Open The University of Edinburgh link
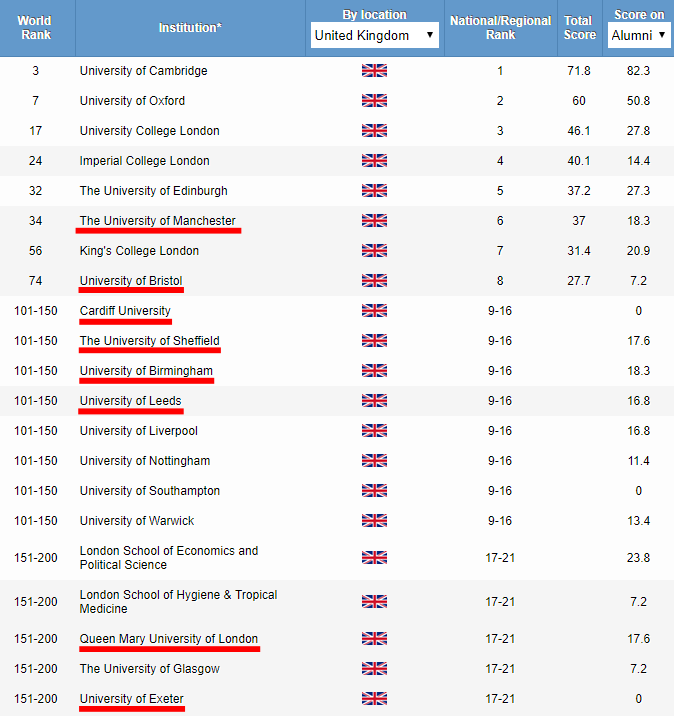 tap(153, 190)
